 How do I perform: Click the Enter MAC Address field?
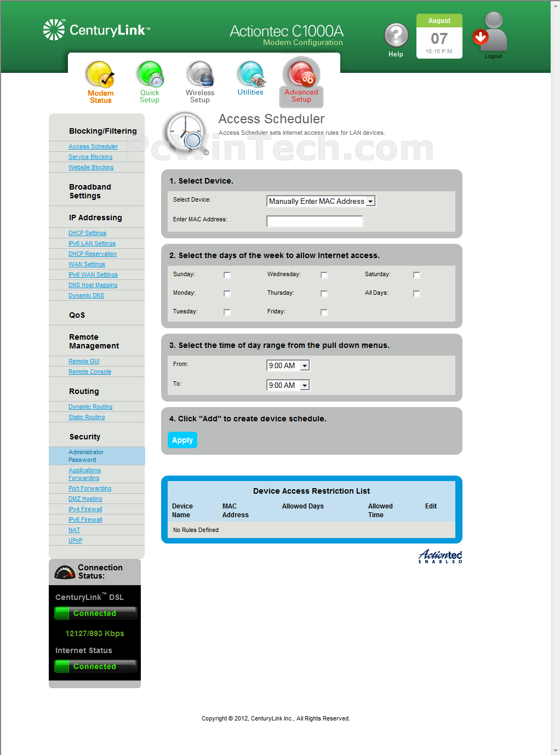click(315, 221)
